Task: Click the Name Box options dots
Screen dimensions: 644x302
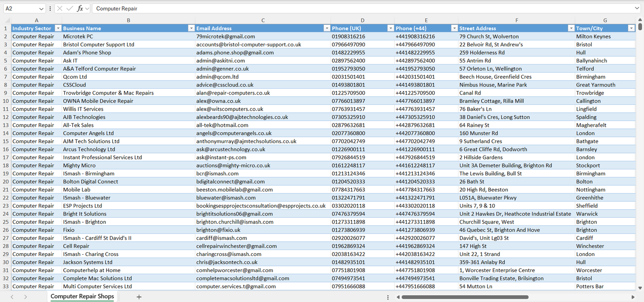Action: pos(50,8)
